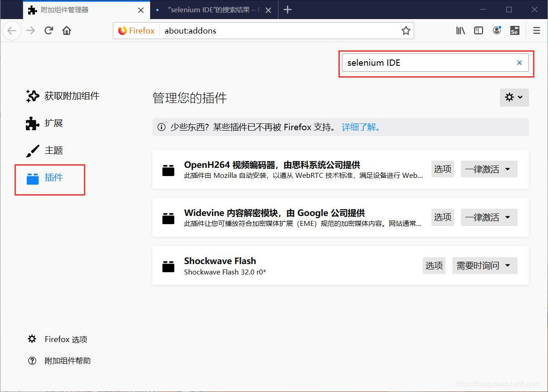The height and width of the screenshot is (392, 548).
Task: Expand Widevine 一律激活 dropdown
Action: tap(489, 217)
